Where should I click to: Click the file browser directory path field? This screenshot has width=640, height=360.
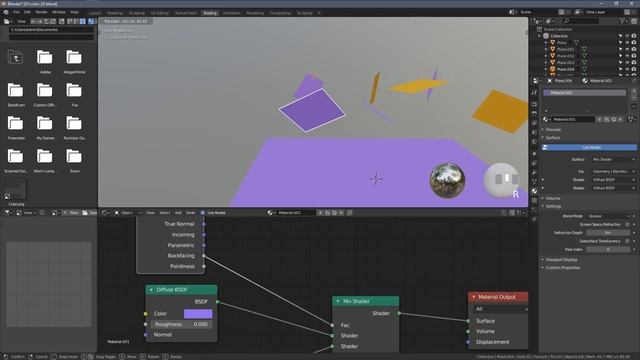coord(51,30)
